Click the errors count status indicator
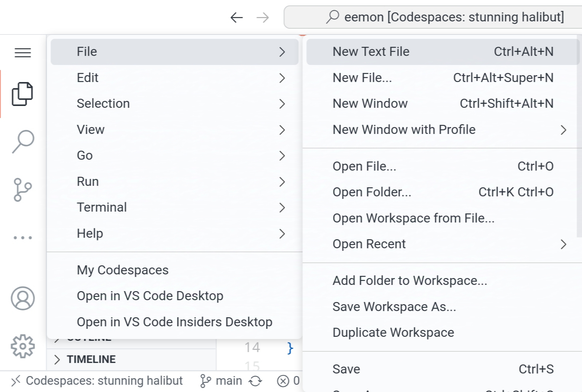Screen dimensions: 582x392 [x=288, y=381]
